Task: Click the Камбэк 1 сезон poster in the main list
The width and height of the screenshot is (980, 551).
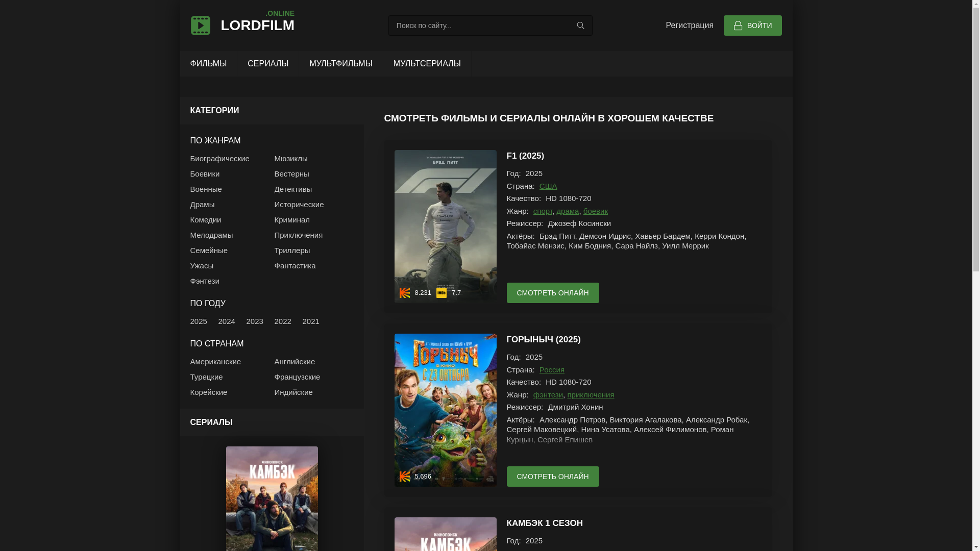Action: (445, 534)
